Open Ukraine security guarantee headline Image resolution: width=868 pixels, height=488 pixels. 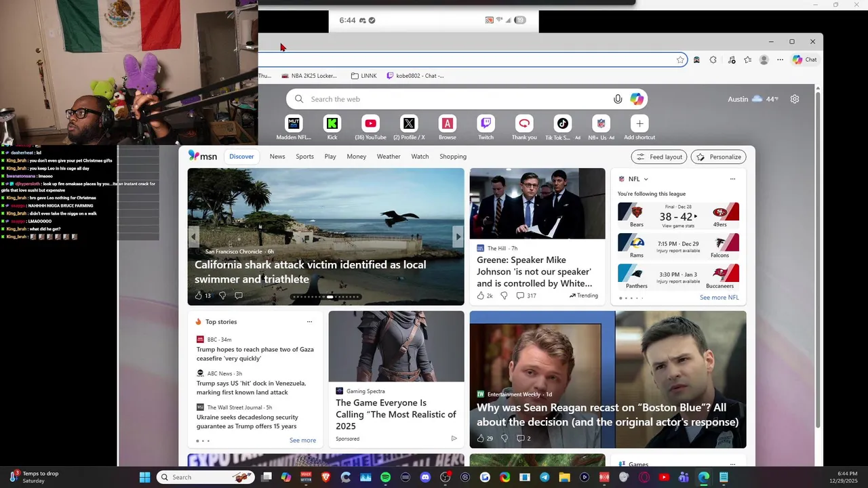248,422
